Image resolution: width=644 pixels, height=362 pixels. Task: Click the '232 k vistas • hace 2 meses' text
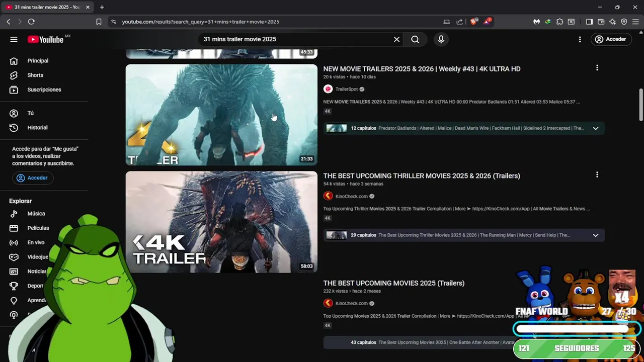point(352,291)
